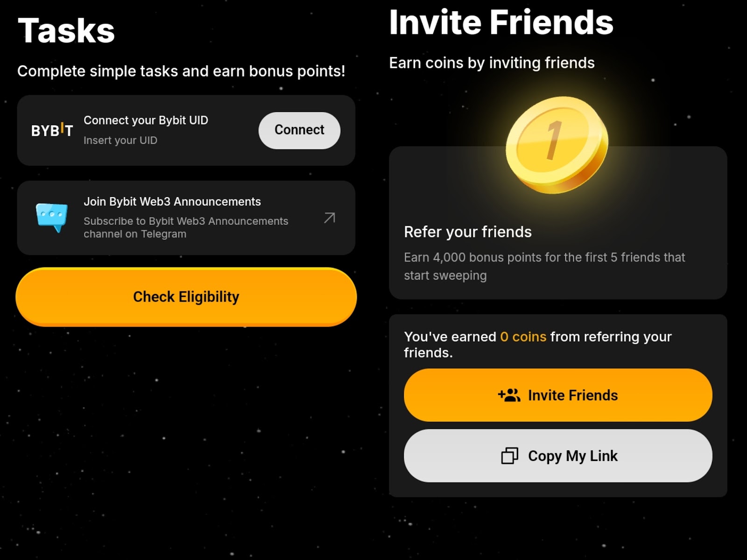Click the Invite Friends button label

[573, 395]
